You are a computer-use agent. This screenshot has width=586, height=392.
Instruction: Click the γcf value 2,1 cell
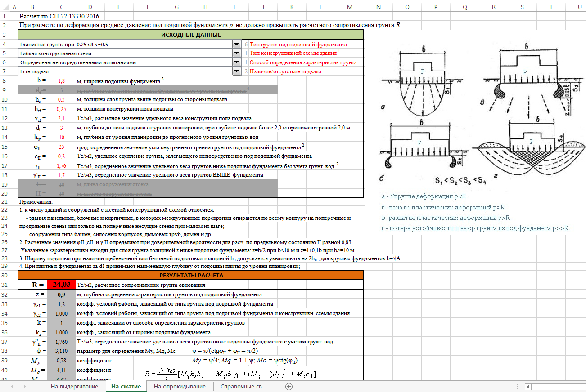point(61,118)
